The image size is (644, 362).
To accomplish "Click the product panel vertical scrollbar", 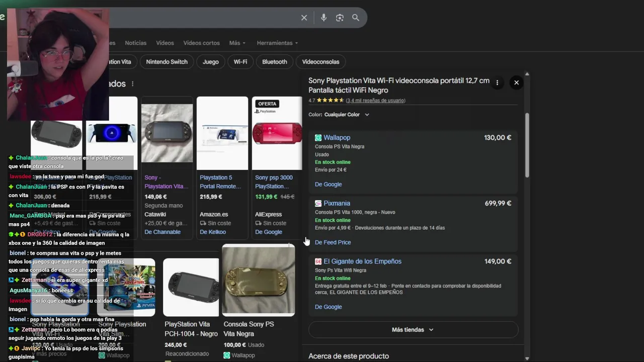I will click(x=527, y=145).
